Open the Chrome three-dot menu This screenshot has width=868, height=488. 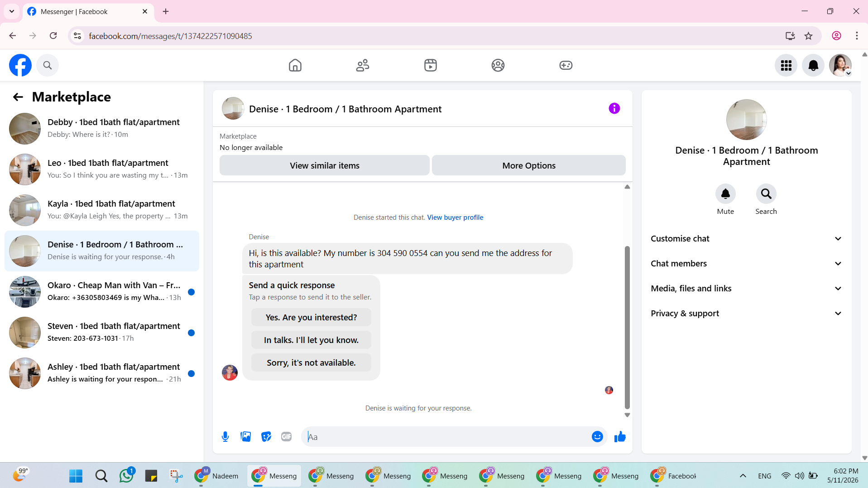[x=857, y=36]
